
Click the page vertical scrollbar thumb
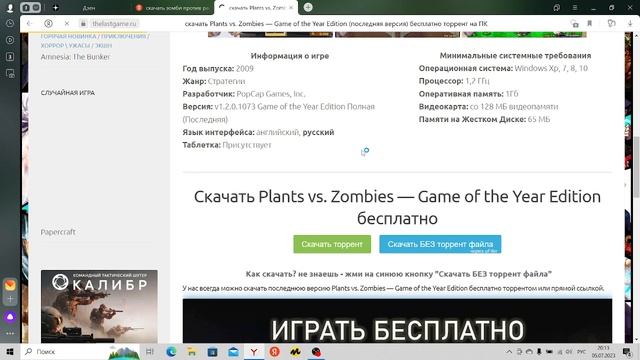636,168
